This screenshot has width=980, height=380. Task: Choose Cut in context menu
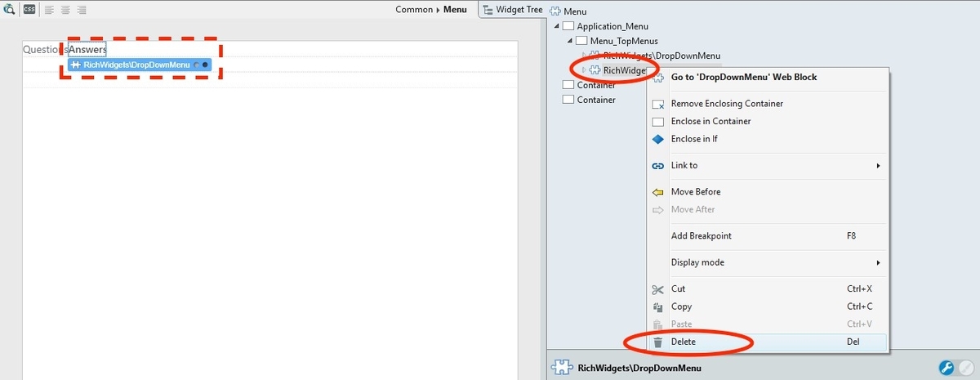point(768,288)
